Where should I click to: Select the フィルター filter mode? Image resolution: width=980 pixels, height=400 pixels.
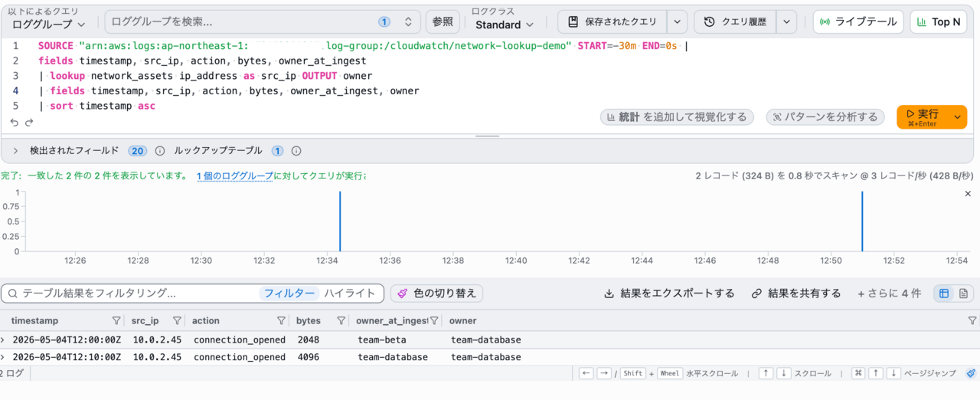click(289, 293)
